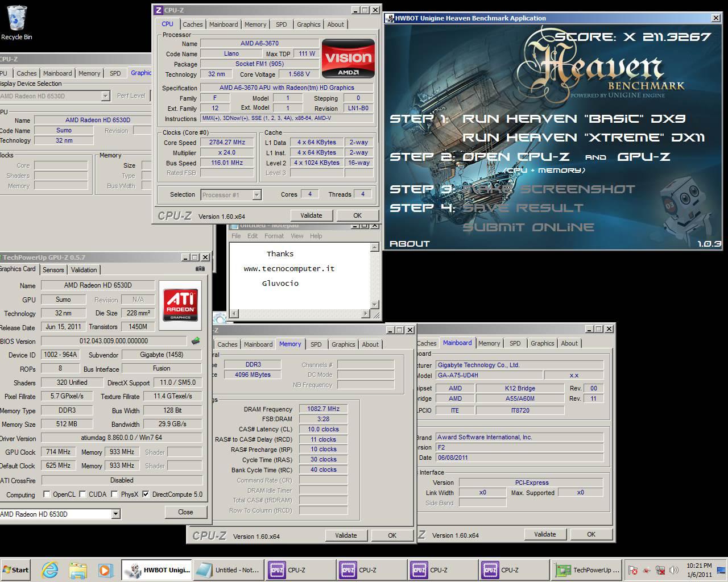This screenshot has width=728, height=582.
Task: Click the taskbar clock
Action: coord(699,570)
